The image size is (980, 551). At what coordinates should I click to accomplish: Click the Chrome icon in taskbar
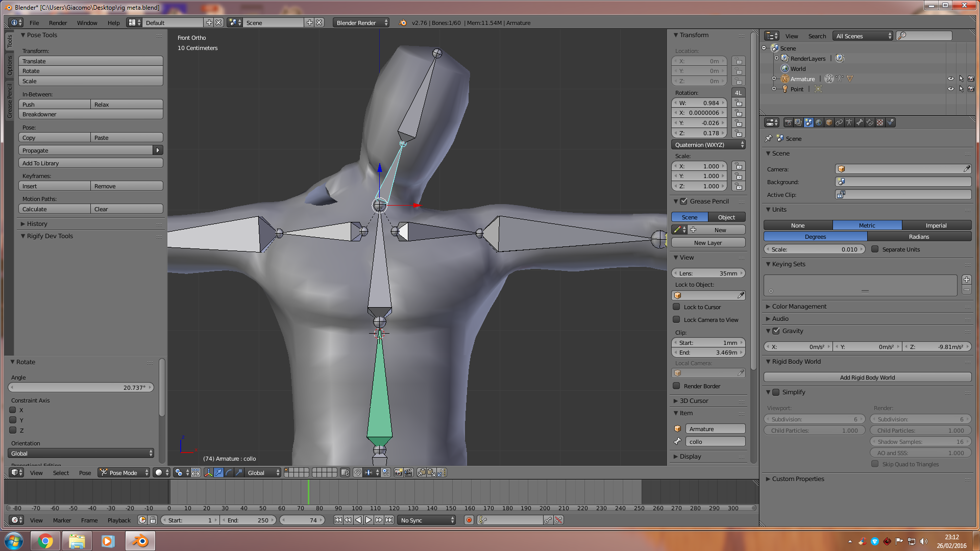pyautogui.click(x=45, y=541)
